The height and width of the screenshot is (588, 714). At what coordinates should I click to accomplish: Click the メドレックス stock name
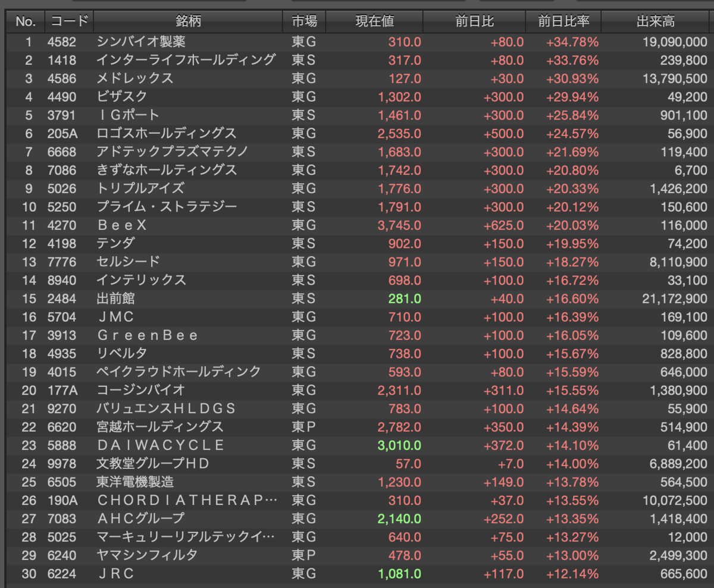(x=134, y=78)
